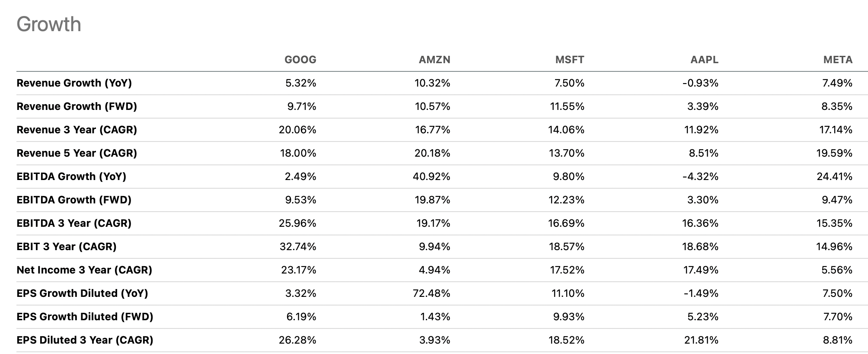Select Apple's -0.93% revenue growth cell

coord(700,83)
